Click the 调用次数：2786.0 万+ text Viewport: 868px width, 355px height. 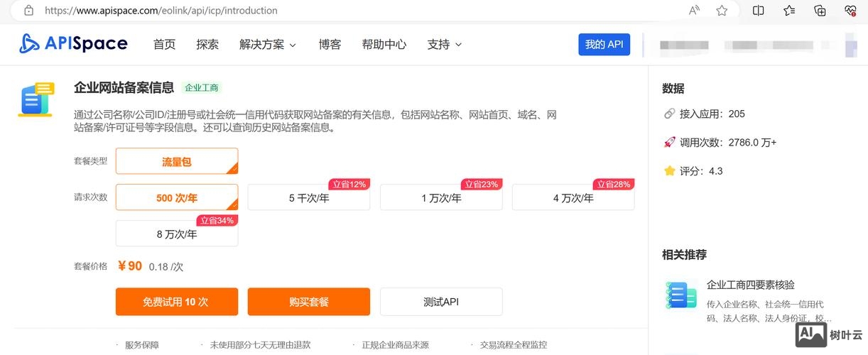[x=728, y=142]
